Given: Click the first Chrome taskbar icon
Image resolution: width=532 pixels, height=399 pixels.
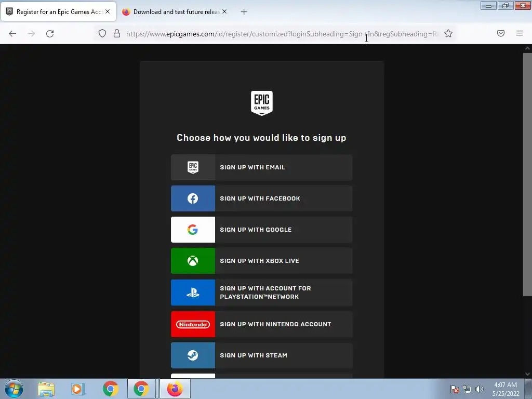Looking at the screenshot, I should tap(110, 389).
